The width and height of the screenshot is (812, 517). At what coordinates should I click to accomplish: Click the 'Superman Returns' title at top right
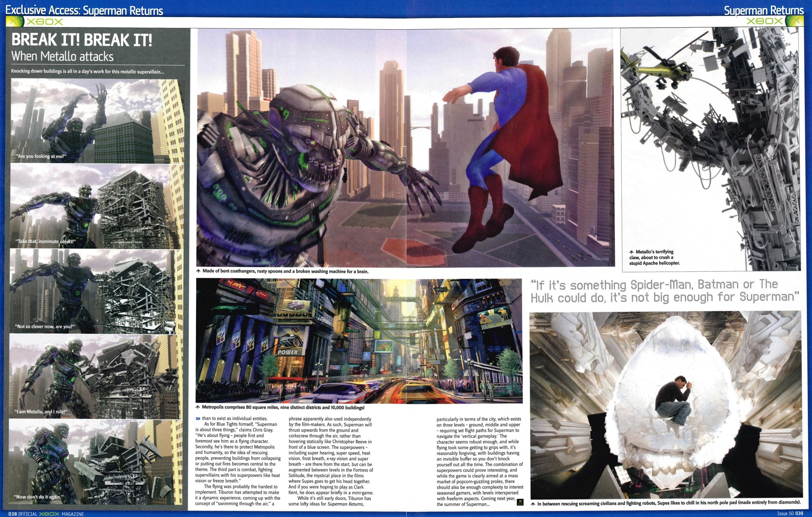(x=764, y=10)
